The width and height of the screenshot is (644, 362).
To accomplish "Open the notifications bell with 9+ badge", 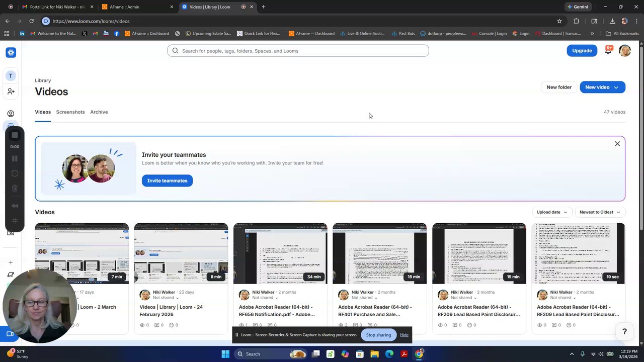I will point(608,50).
